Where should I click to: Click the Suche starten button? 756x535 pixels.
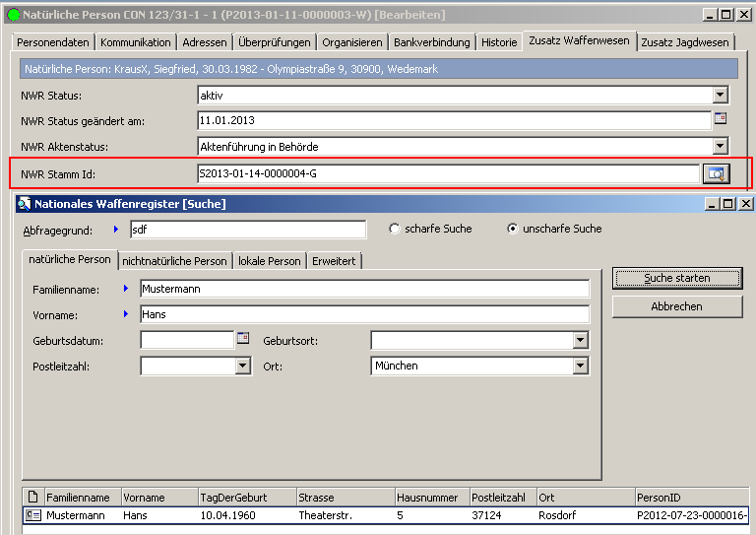tap(677, 278)
